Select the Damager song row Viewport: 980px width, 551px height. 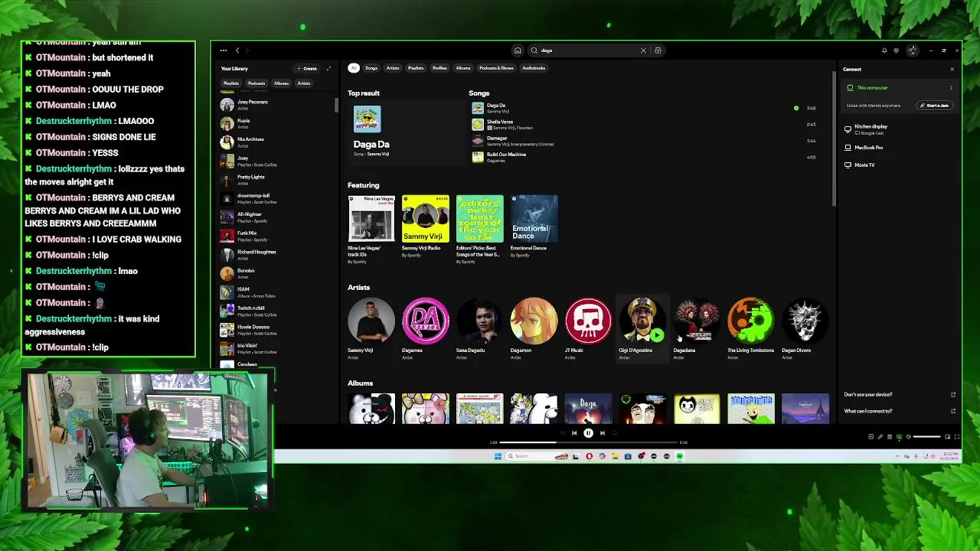643,141
